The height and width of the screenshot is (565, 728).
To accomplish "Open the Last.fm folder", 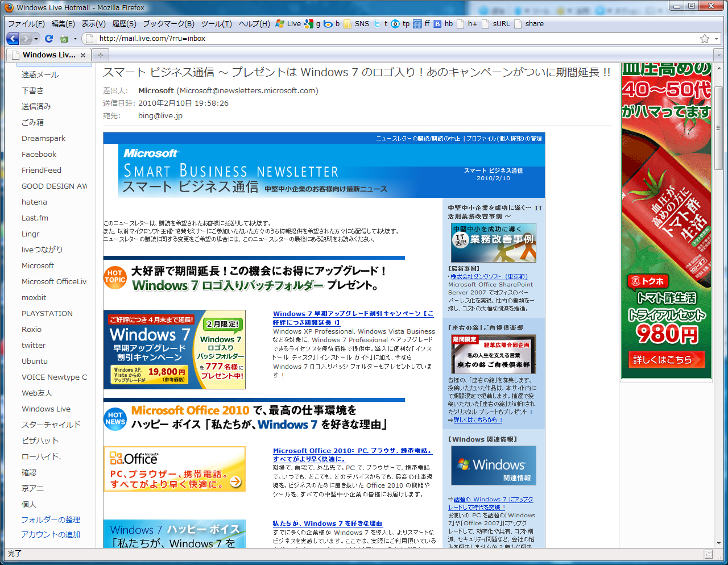I will coord(35,218).
